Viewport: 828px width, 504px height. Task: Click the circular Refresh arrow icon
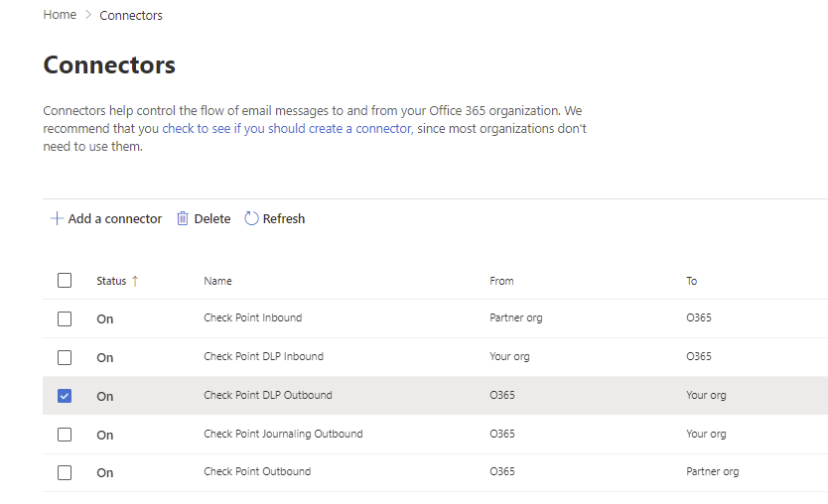(x=251, y=218)
